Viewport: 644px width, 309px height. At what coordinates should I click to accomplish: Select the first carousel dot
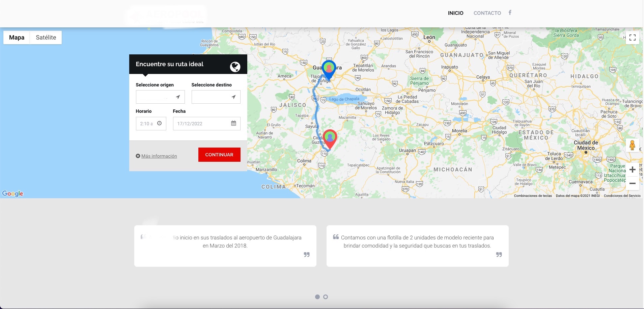tap(317, 297)
